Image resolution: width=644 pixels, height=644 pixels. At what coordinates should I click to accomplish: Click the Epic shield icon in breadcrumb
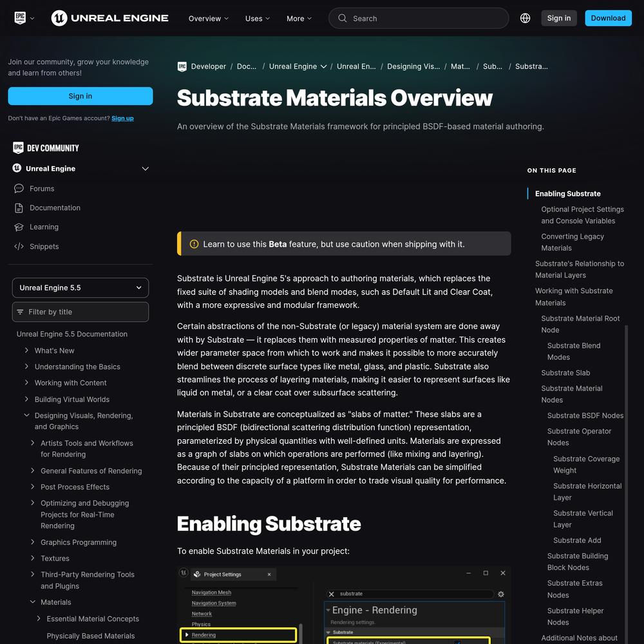point(182,66)
